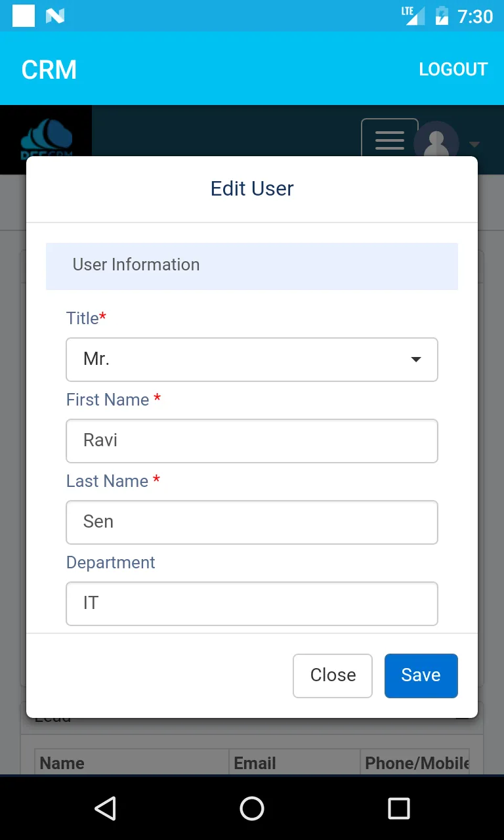Tap the LOGOUT button
The width and height of the screenshot is (504, 840).
[x=453, y=69]
